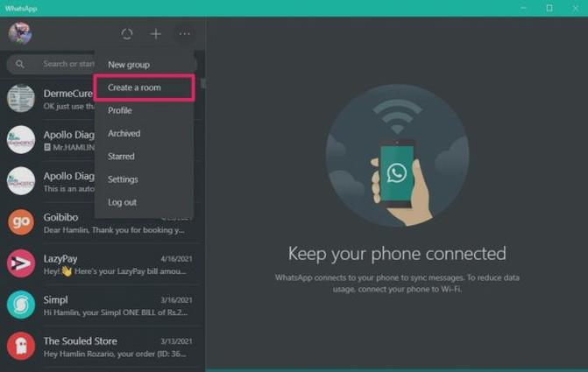Open the DermeCure chat avatar
Screen dimensions: 588x372
click(21, 98)
